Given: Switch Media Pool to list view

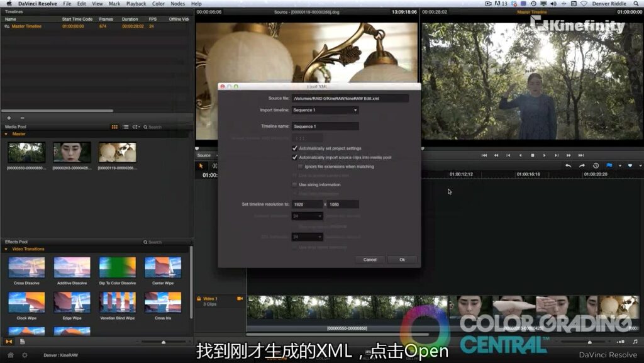Looking at the screenshot, I should click(x=125, y=127).
